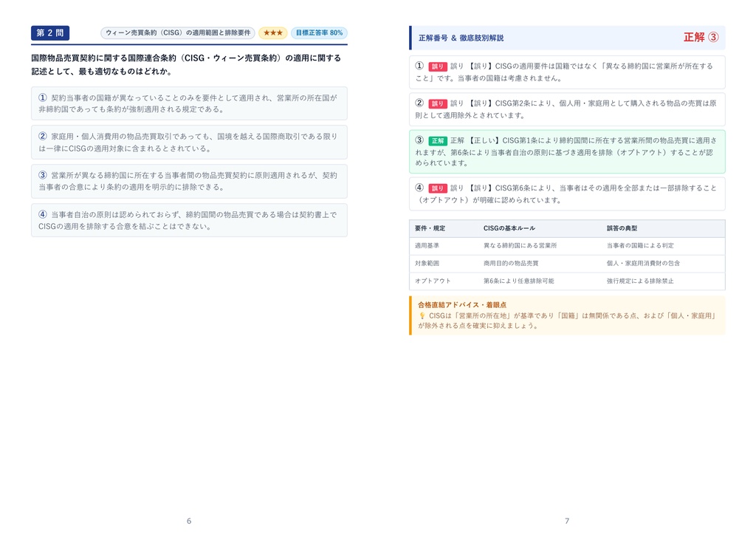The width and height of the screenshot is (756, 537).
Task: Click the 商用目的の物品売買 table cell
Action: point(511,264)
